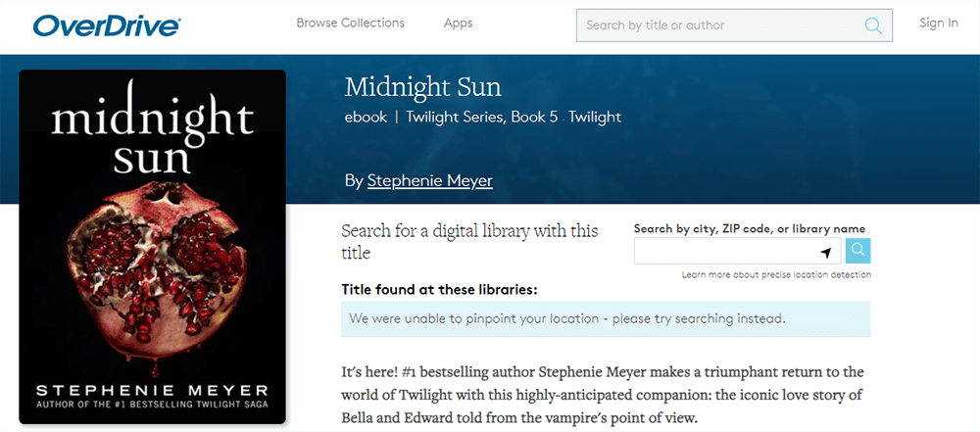Viewport: 980px width, 432px height.
Task: Click the OverDrive logo
Action: tap(107, 24)
